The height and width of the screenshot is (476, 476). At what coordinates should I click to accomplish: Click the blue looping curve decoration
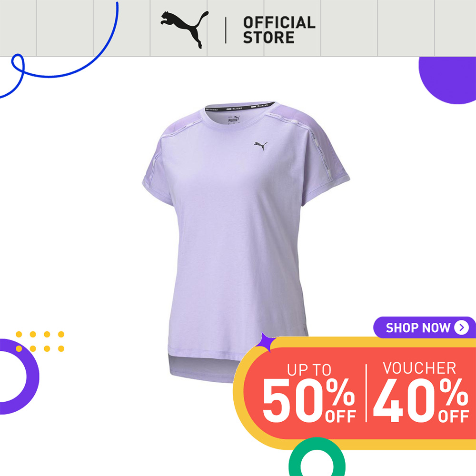pyautogui.click(x=59, y=50)
